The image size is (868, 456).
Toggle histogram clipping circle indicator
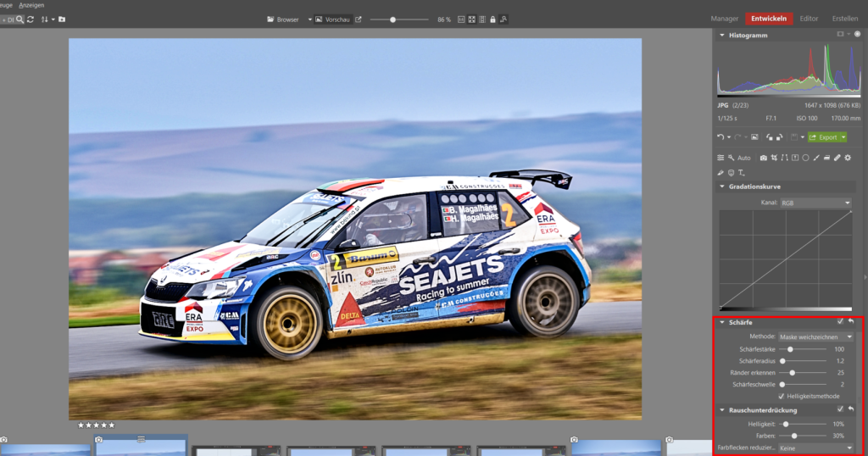[x=858, y=34]
